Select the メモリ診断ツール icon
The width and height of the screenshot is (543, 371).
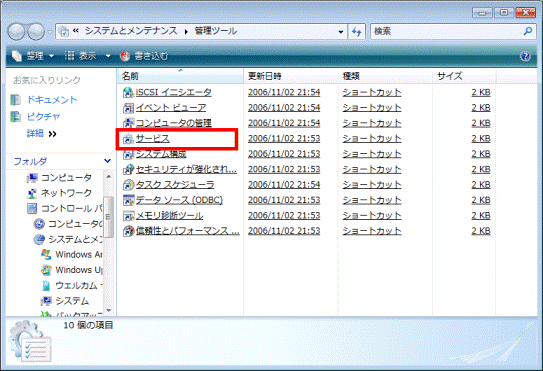pos(128,215)
